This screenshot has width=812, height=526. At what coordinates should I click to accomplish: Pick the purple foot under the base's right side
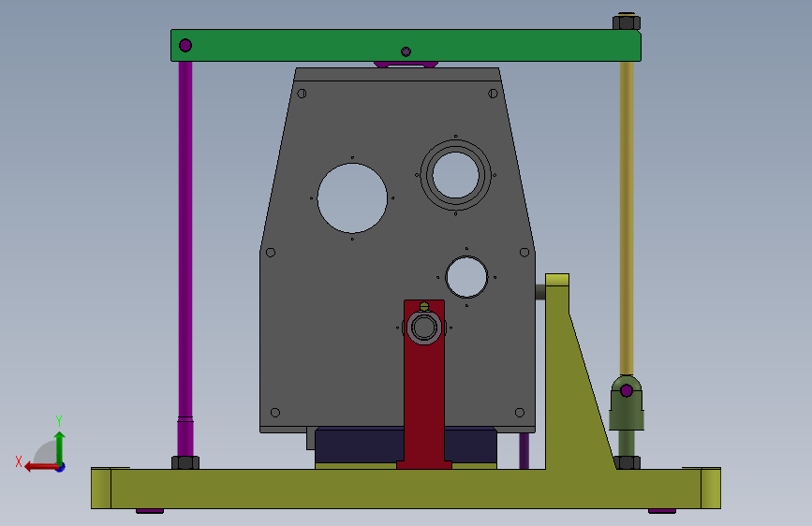click(662, 511)
